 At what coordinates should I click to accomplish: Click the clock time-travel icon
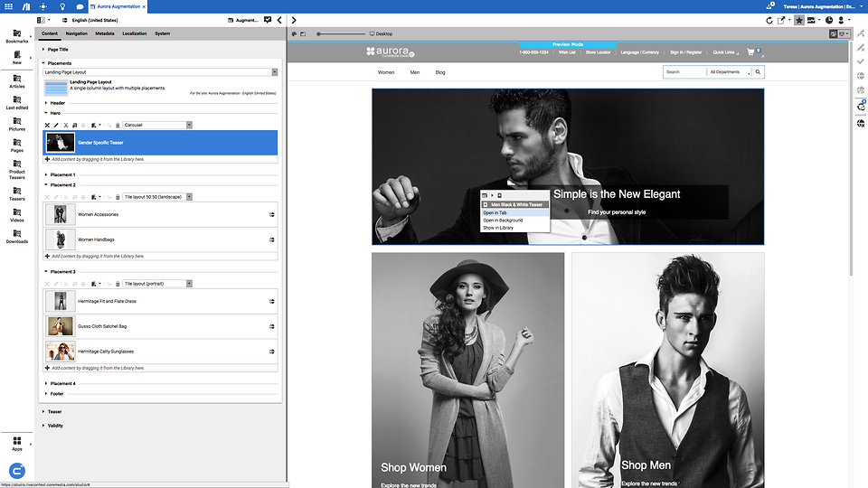click(829, 20)
